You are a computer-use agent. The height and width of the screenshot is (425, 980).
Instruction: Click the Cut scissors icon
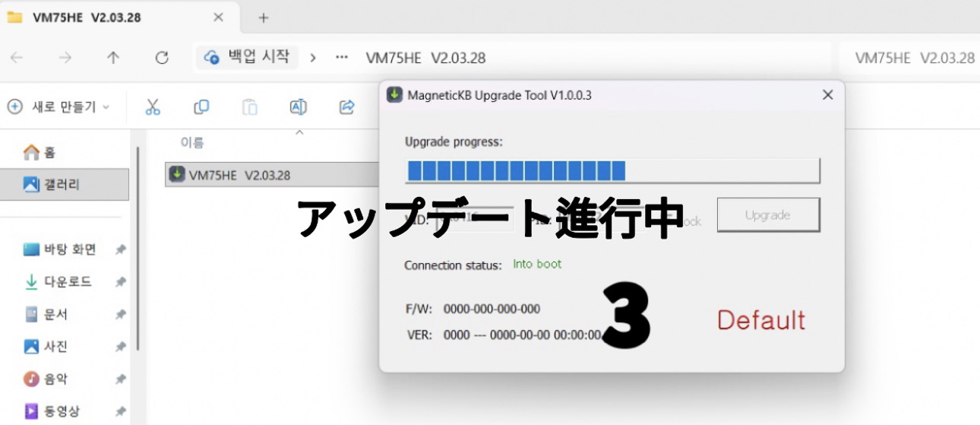[153, 107]
